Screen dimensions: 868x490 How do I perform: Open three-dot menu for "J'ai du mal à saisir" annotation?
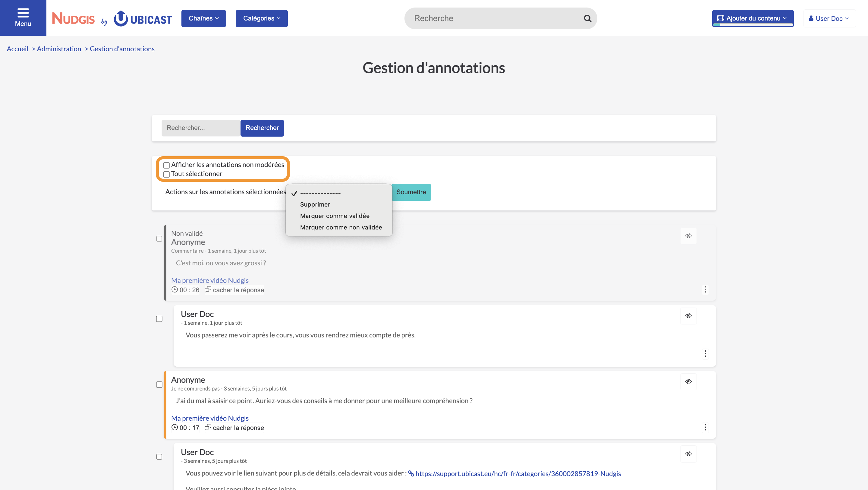[x=705, y=428]
